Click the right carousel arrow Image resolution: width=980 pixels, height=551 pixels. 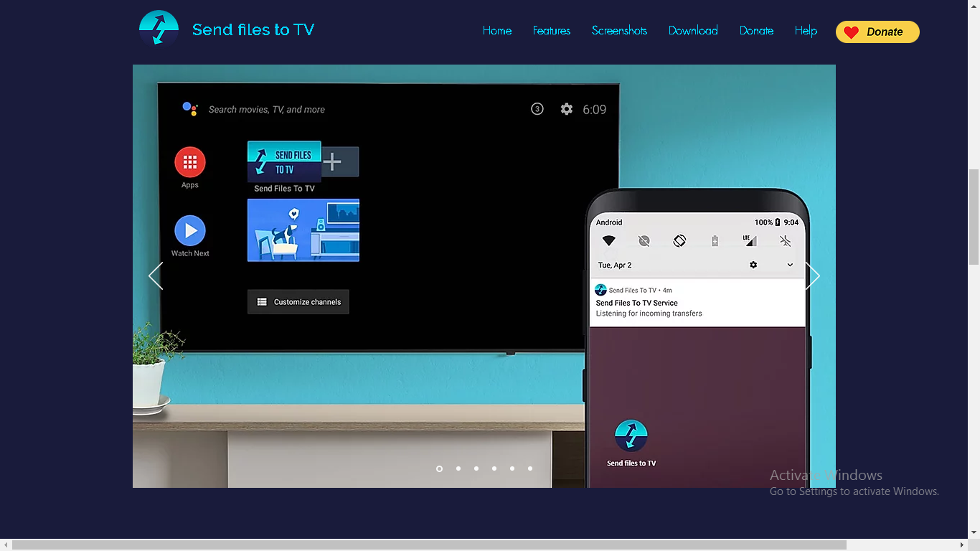point(812,275)
